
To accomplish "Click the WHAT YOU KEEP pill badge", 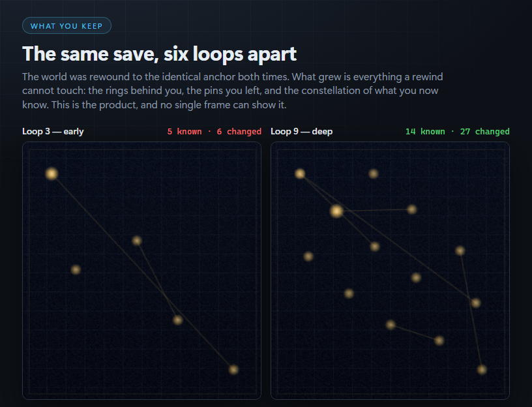I will click(x=67, y=26).
